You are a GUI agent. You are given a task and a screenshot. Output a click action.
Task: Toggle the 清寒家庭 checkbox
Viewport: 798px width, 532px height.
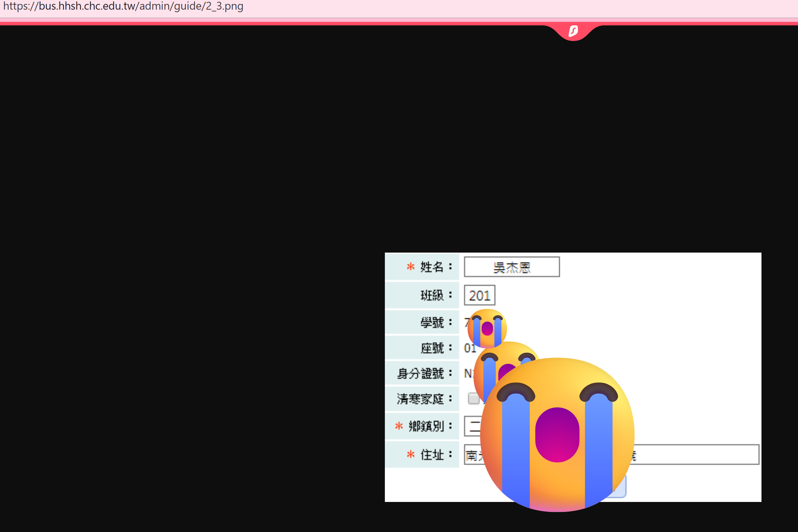(x=473, y=398)
